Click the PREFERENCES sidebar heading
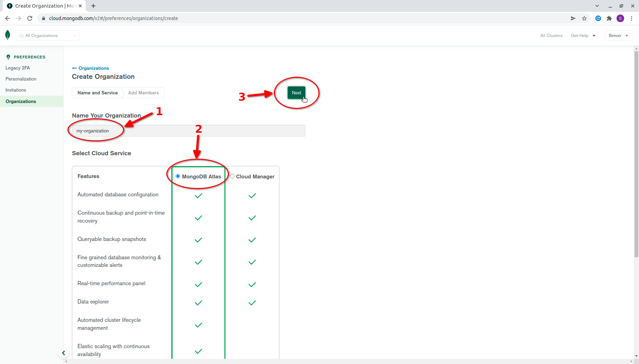The image size is (639, 364). tap(29, 57)
